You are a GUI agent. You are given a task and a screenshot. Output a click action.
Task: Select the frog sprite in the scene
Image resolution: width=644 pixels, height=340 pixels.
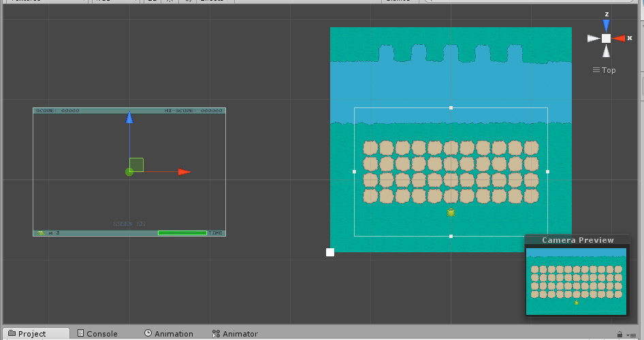point(451,212)
